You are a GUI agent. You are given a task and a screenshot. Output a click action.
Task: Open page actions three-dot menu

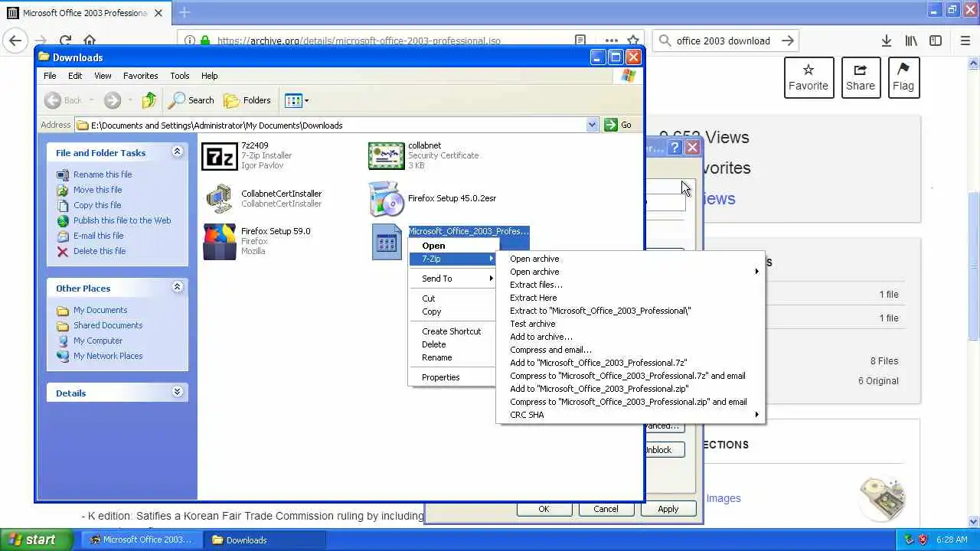point(611,41)
